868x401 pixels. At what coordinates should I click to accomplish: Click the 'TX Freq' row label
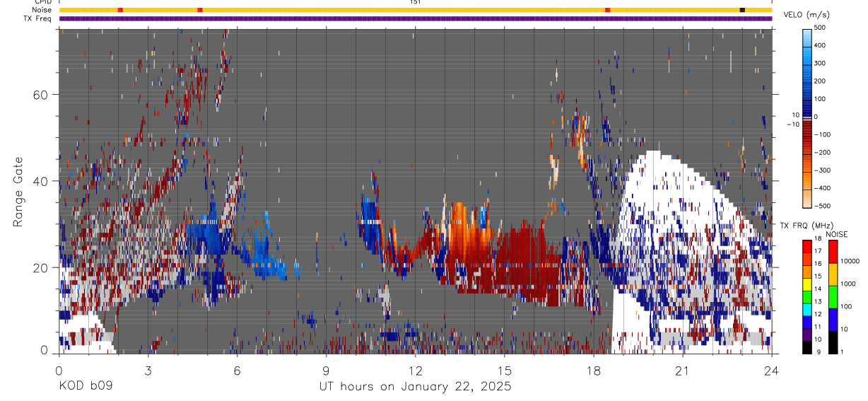(37, 18)
